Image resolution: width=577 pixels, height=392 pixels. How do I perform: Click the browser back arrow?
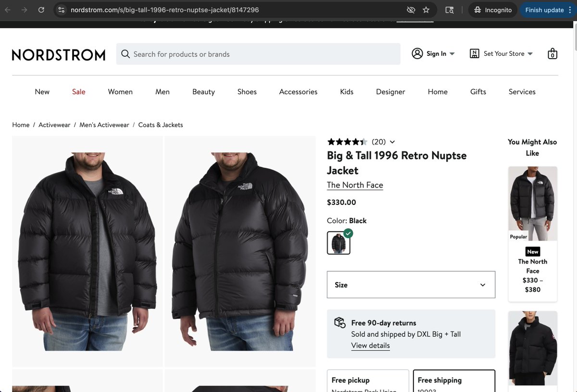pos(8,10)
